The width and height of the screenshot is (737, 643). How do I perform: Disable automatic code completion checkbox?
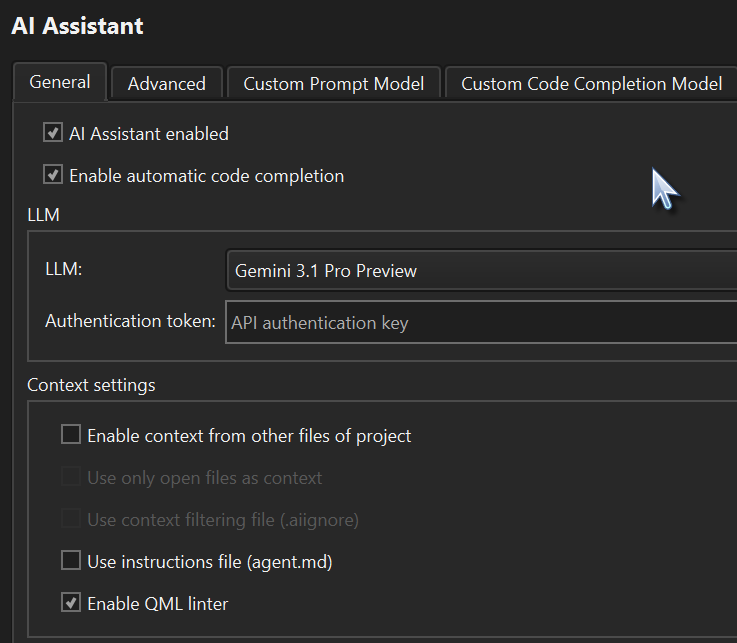pos(53,175)
